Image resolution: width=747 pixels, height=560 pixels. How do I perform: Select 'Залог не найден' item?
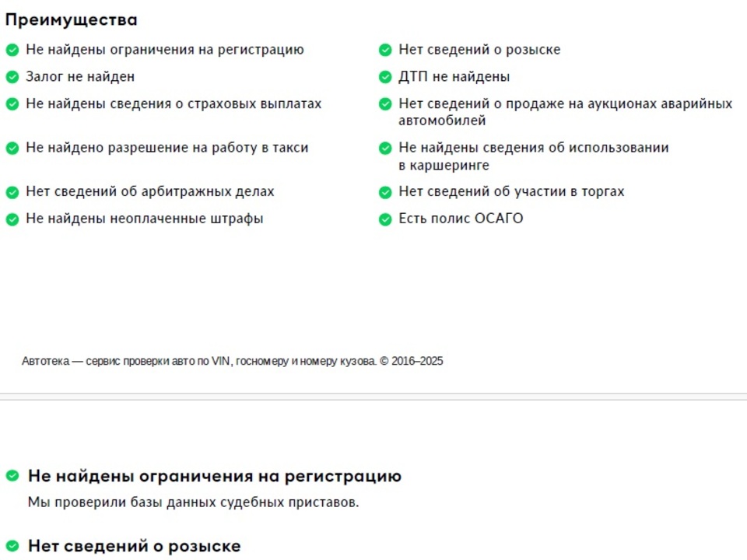(x=80, y=77)
